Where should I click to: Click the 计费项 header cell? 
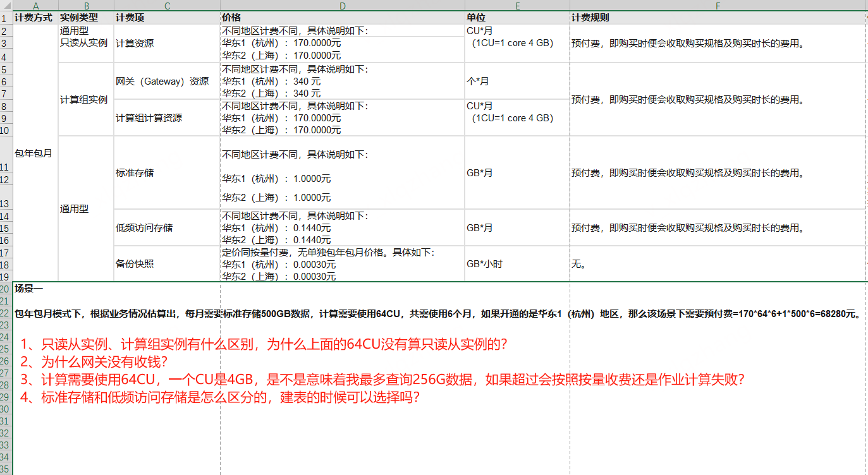[x=167, y=18]
